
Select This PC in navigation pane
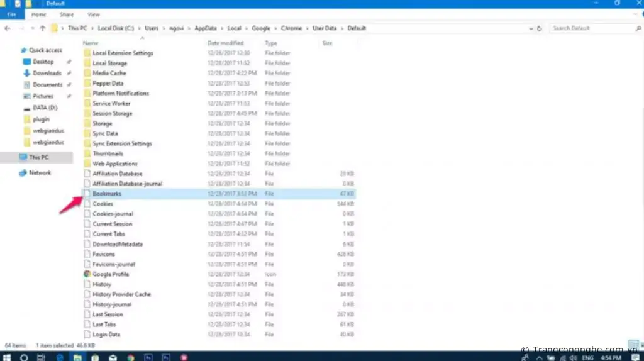38,157
